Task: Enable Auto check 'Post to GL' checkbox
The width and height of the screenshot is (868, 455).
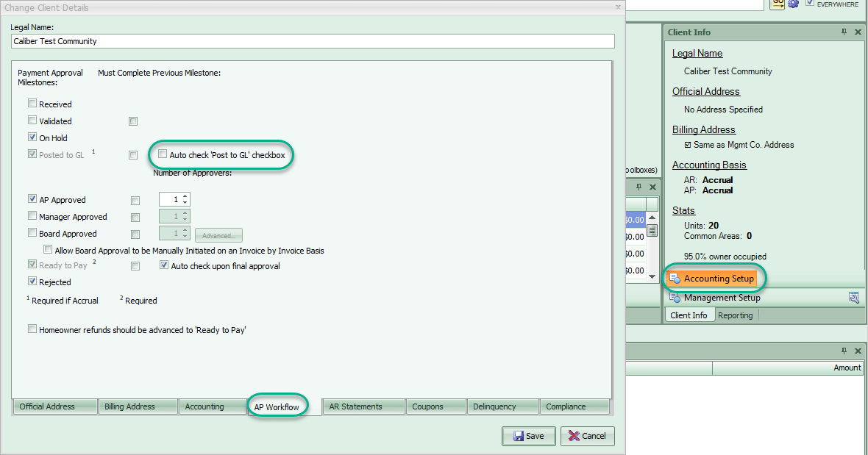Action: coord(162,154)
